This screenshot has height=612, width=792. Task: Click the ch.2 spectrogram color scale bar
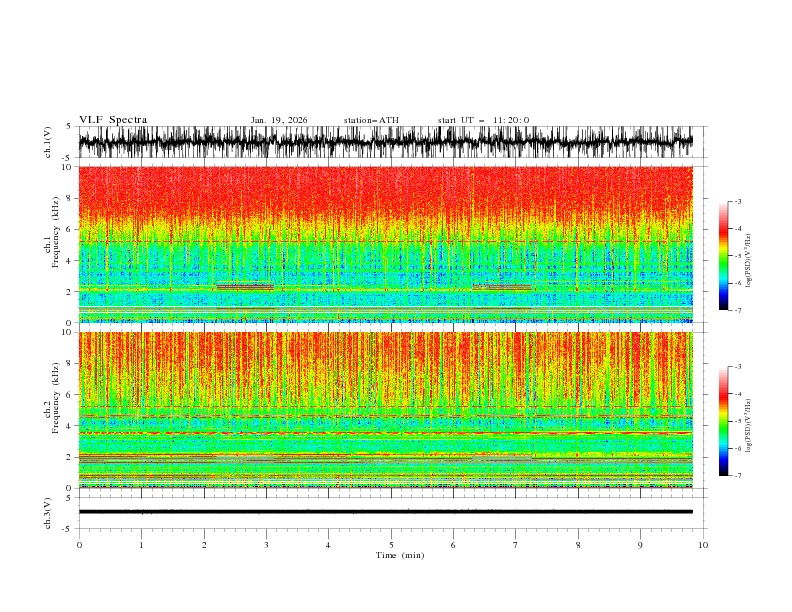pos(723,421)
